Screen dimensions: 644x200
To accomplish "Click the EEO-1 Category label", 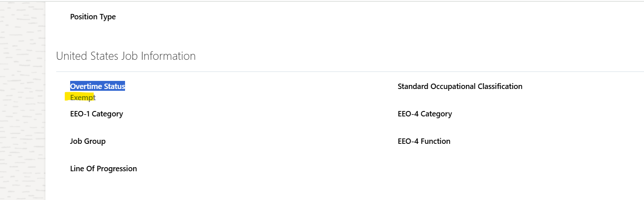I will [97, 114].
